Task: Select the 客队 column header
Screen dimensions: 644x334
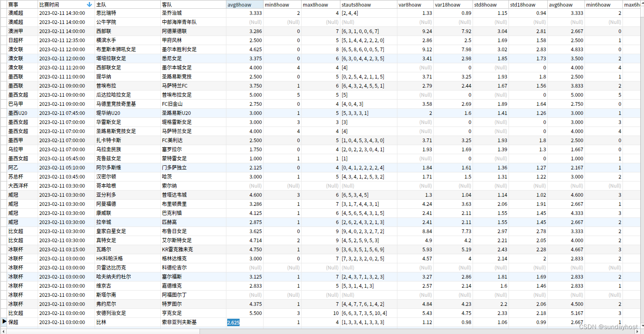Action: [x=193, y=5]
